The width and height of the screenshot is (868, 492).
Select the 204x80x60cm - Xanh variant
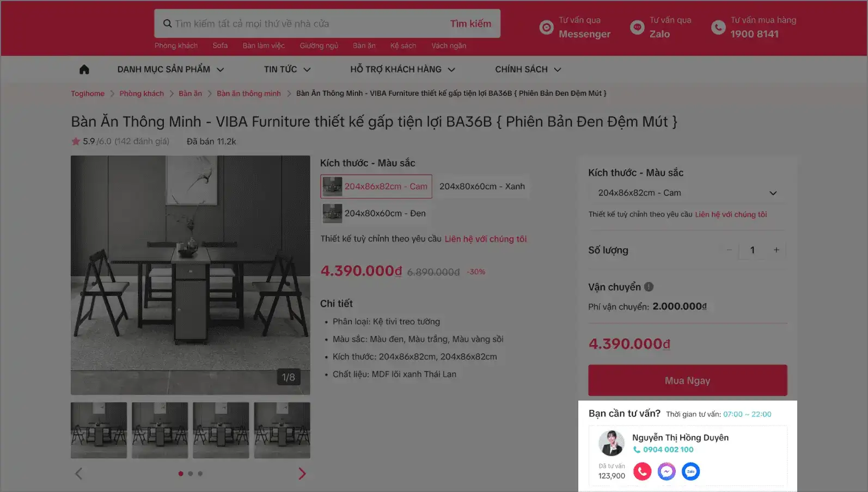click(482, 186)
